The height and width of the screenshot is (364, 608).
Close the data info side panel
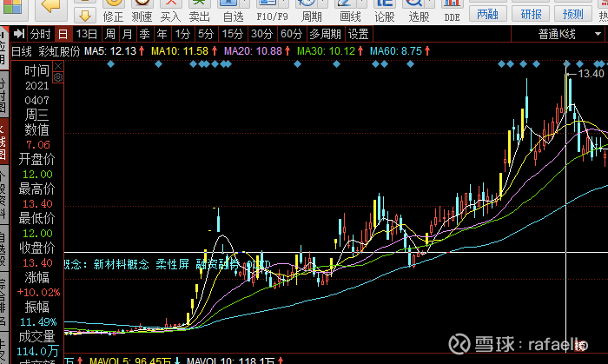(x=58, y=66)
